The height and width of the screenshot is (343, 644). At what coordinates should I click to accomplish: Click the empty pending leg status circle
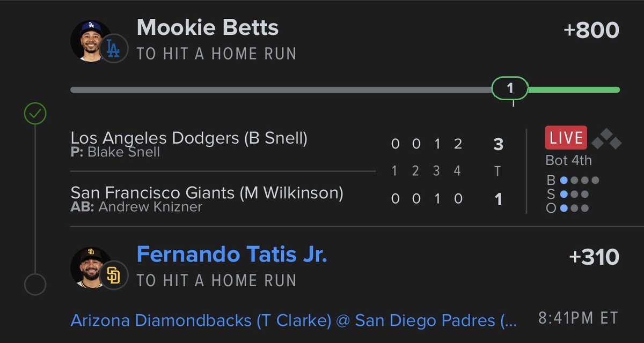pos(35,284)
